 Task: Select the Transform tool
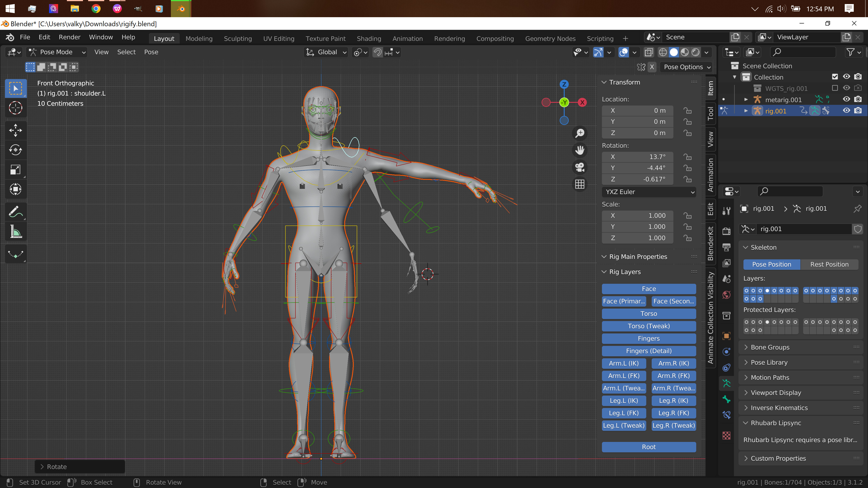(x=16, y=189)
